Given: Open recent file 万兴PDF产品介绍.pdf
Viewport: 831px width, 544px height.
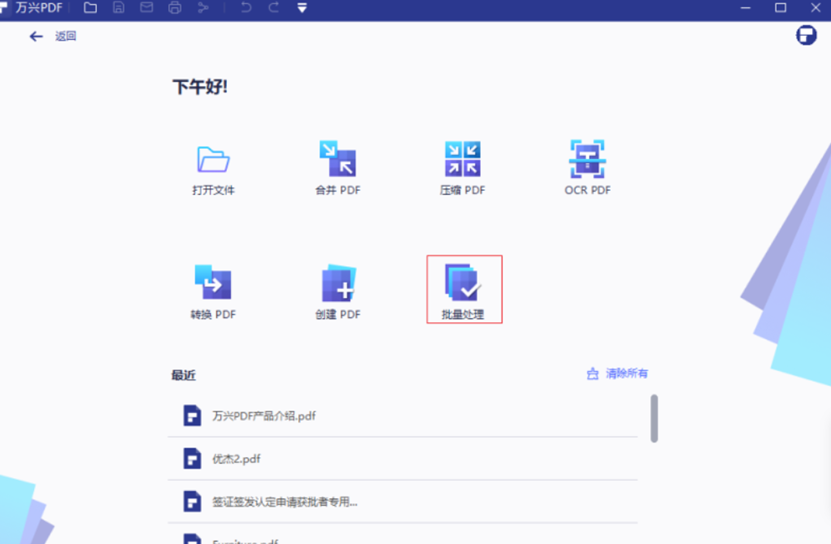Looking at the screenshot, I should click(x=403, y=416).
